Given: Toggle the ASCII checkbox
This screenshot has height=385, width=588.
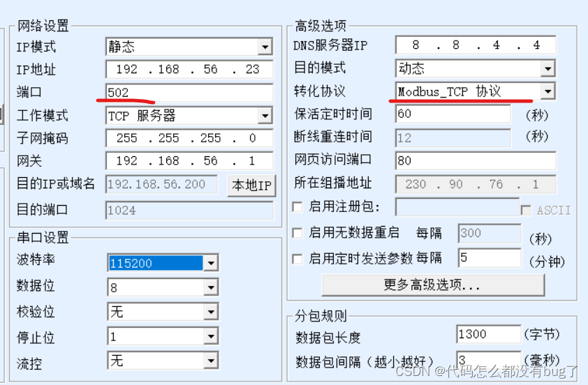Looking at the screenshot, I should point(526,210).
